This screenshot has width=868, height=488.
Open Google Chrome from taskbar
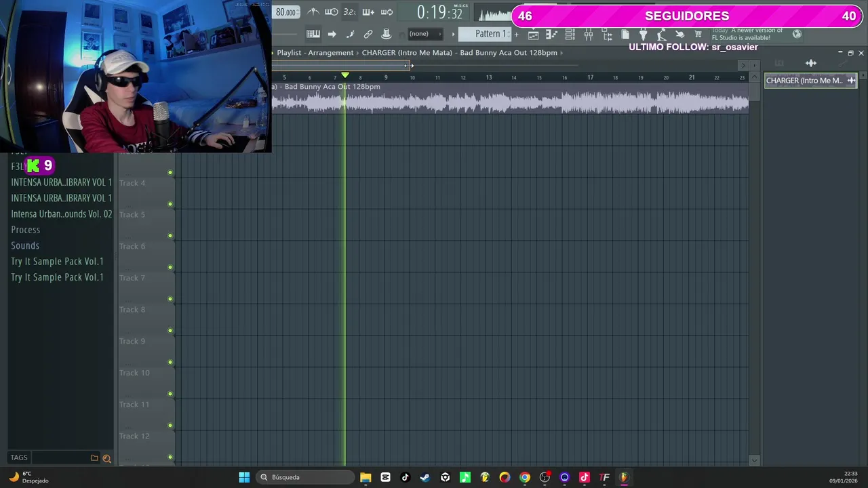pyautogui.click(x=525, y=477)
